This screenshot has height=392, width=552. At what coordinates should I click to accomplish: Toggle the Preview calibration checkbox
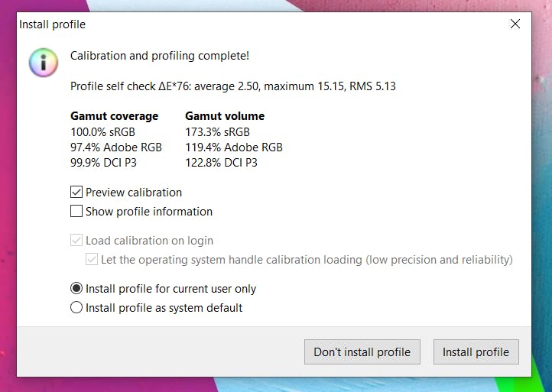tap(76, 193)
